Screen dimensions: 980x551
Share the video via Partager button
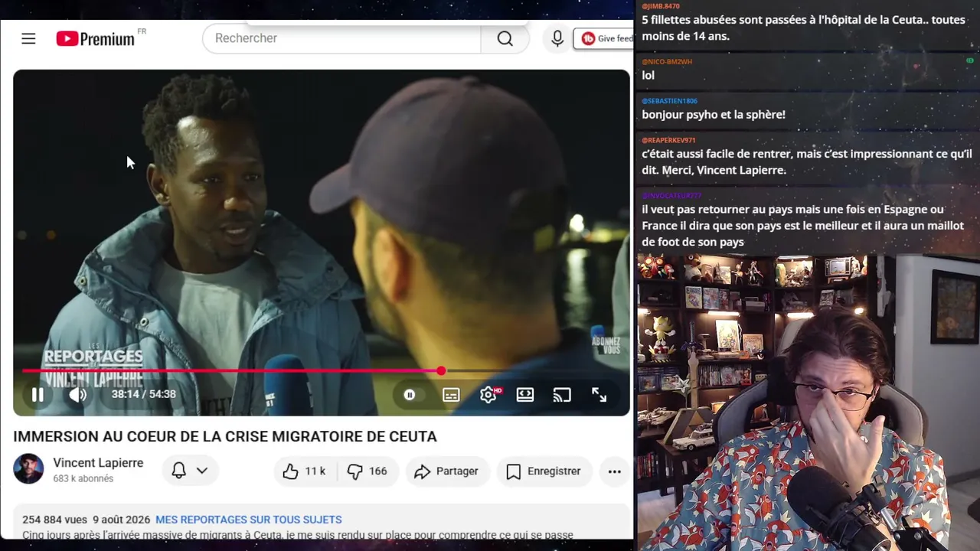click(446, 471)
